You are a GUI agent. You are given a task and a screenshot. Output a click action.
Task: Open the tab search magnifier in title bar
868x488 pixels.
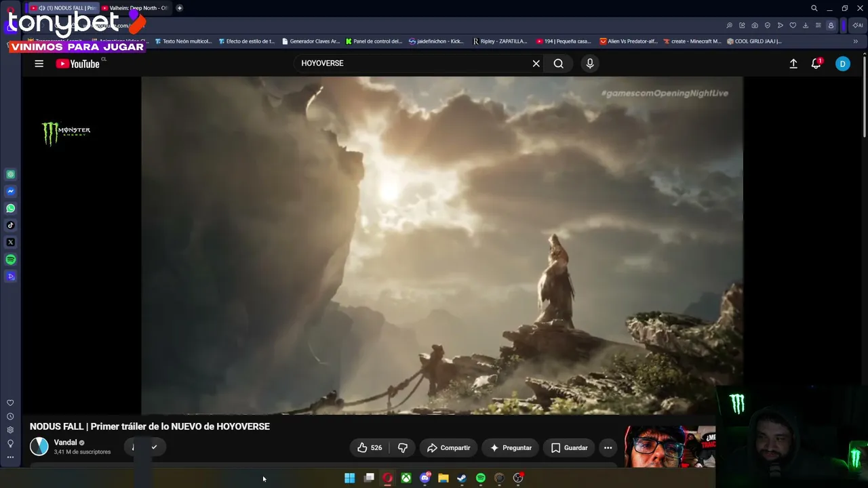[814, 8]
